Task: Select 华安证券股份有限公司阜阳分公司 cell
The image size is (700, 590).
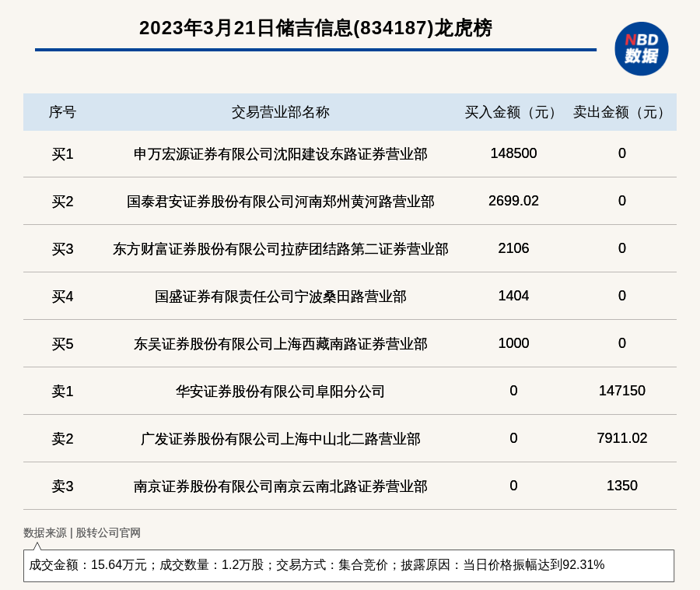Action: click(x=280, y=392)
